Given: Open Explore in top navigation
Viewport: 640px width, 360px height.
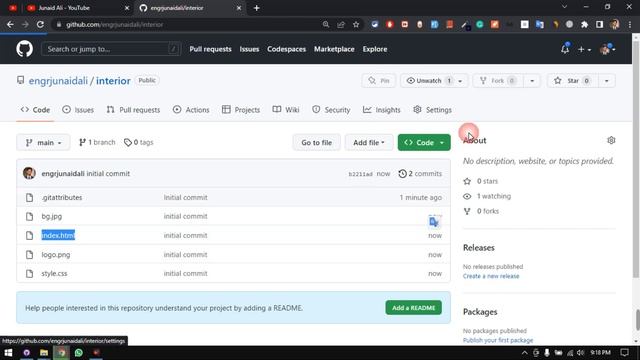Looking at the screenshot, I should [375, 49].
